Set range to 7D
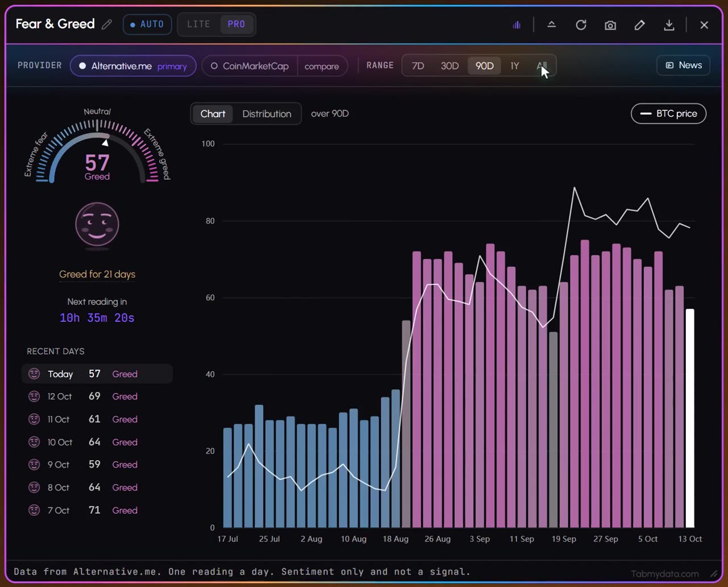 click(x=418, y=66)
